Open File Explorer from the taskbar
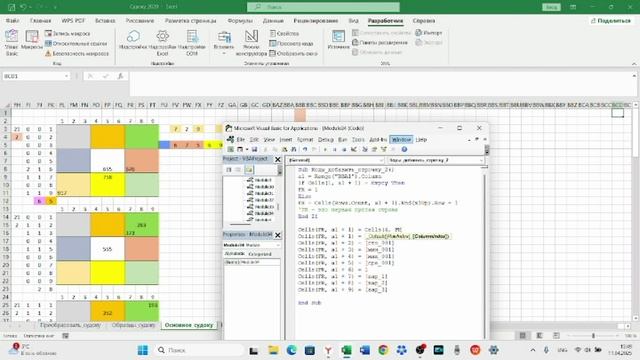The width and height of the screenshot is (640, 360). tap(273, 350)
